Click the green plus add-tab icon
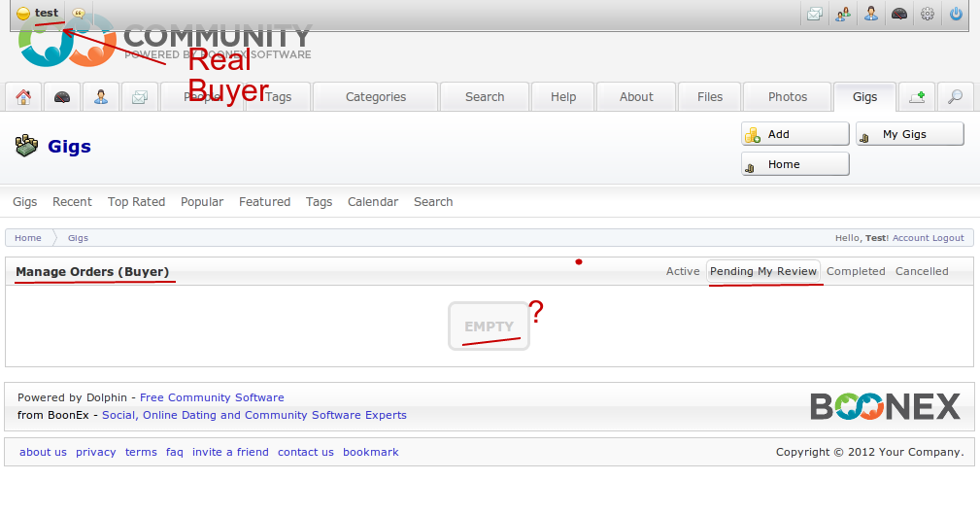This screenshot has height=515, width=980. point(916,97)
